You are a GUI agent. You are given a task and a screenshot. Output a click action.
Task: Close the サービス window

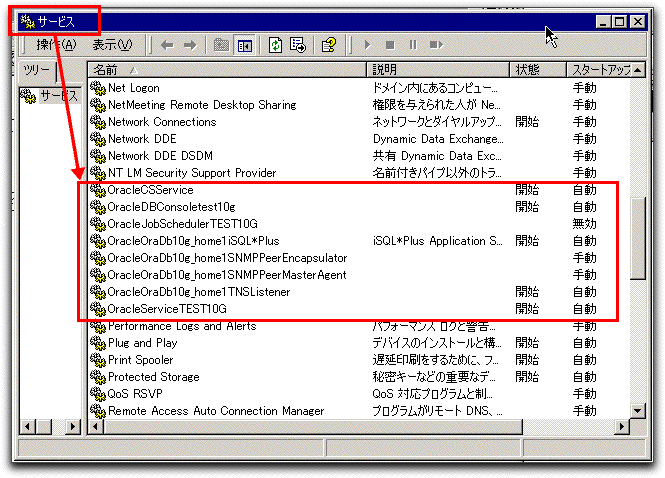point(637,21)
